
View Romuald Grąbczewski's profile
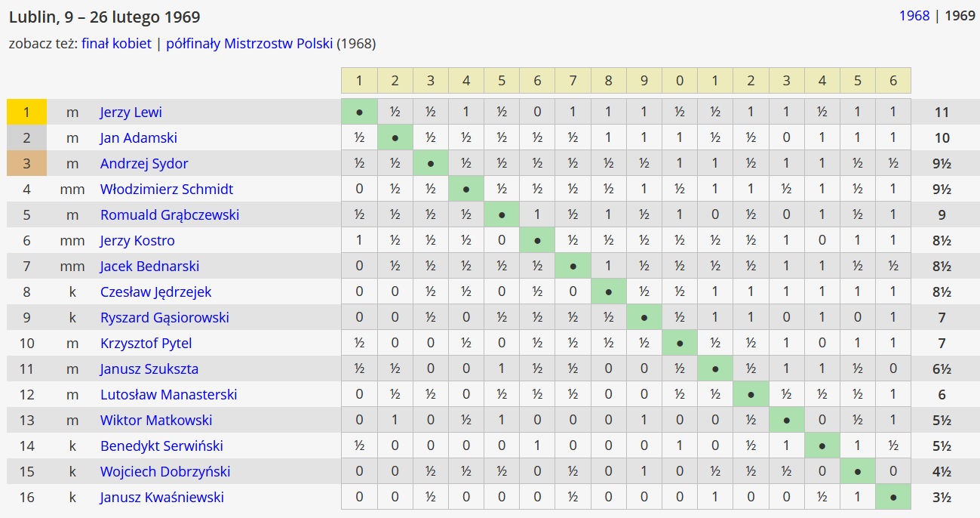point(170,215)
